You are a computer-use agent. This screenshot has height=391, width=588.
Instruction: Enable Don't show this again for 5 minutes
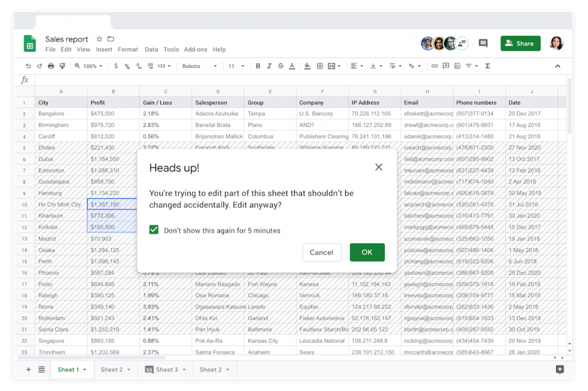[154, 230]
